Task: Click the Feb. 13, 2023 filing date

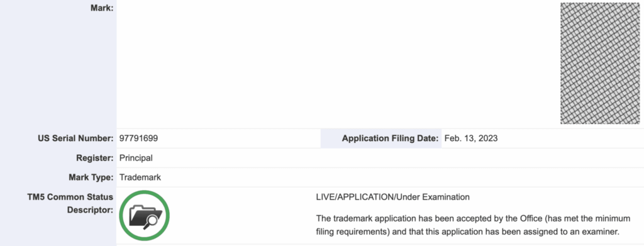Action: pos(470,138)
